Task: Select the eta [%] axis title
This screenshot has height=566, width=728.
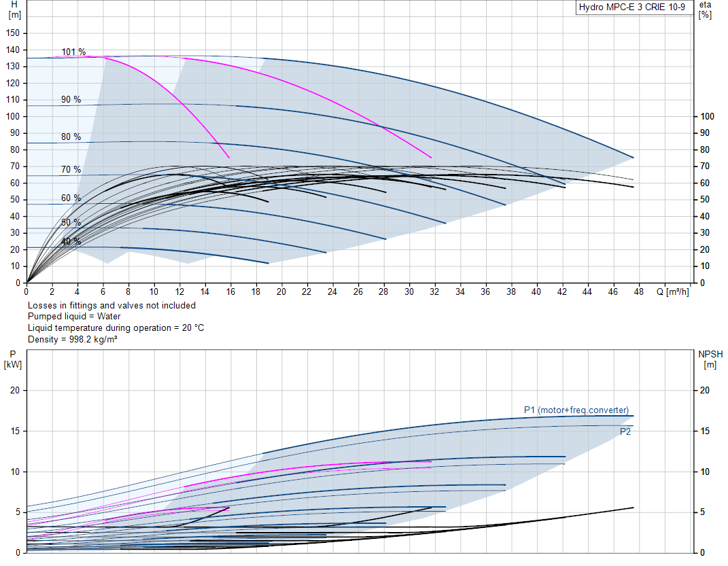Action: pyautogui.click(x=705, y=10)
